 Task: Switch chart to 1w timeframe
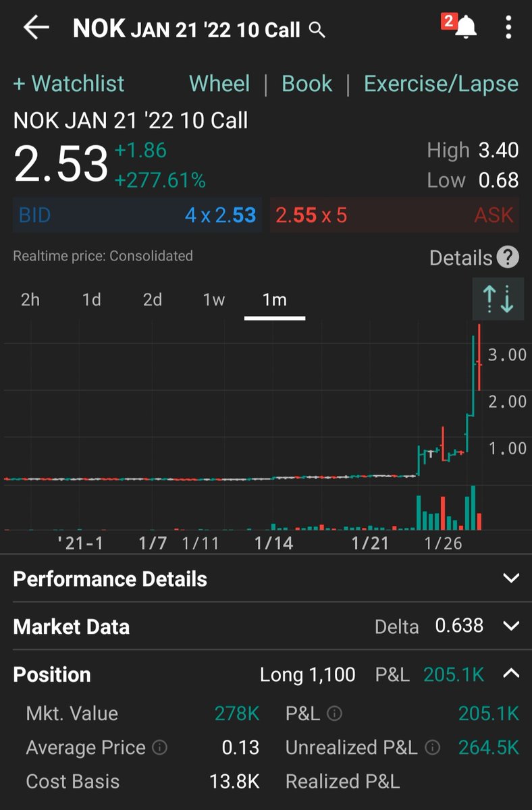[214, 300]
